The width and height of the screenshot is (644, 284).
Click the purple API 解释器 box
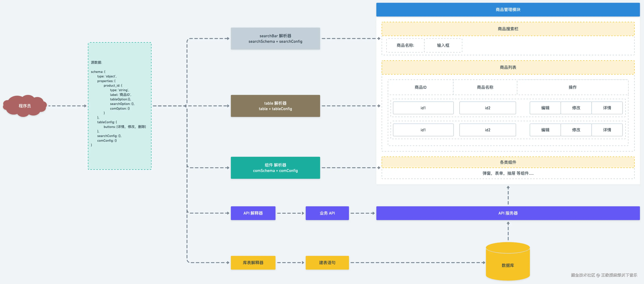click(x=253, y=213)
